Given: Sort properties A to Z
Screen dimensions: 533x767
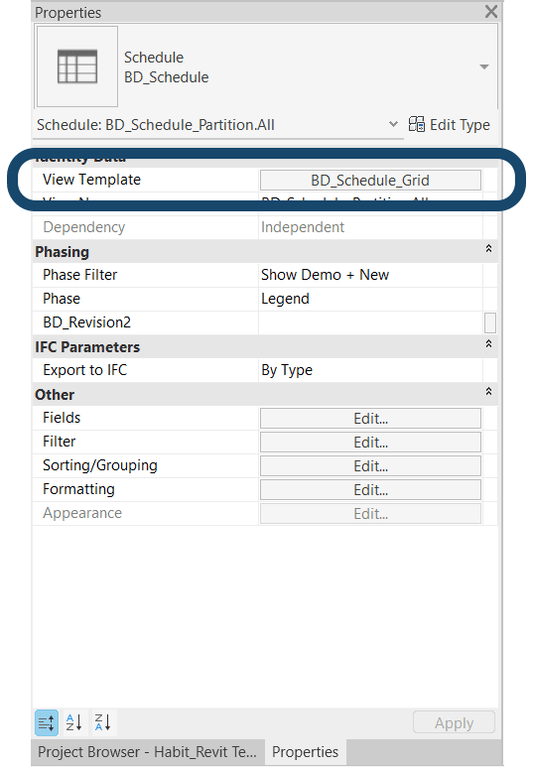Looking at the screenshot, I should point(74,722).
